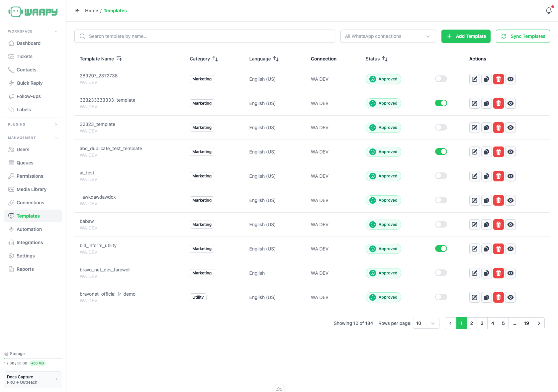
Task: Enable the ai_test template toggle
Action: pyautogui.click(x=441, y=176)
